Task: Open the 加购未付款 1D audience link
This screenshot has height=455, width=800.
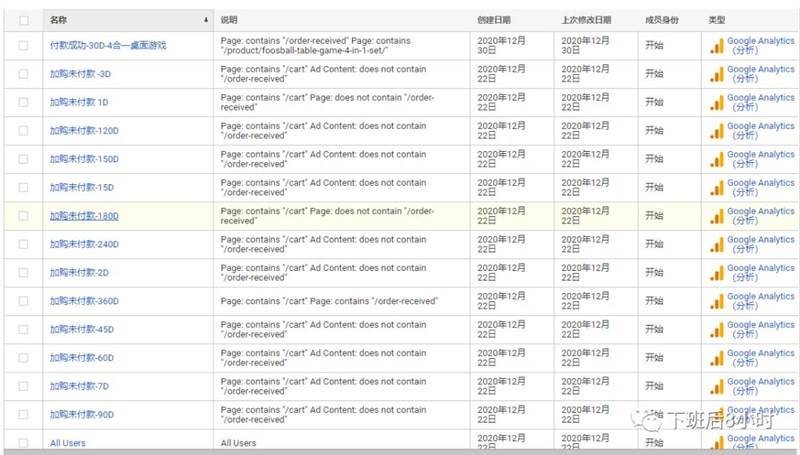Action: [x=79, y=102]
